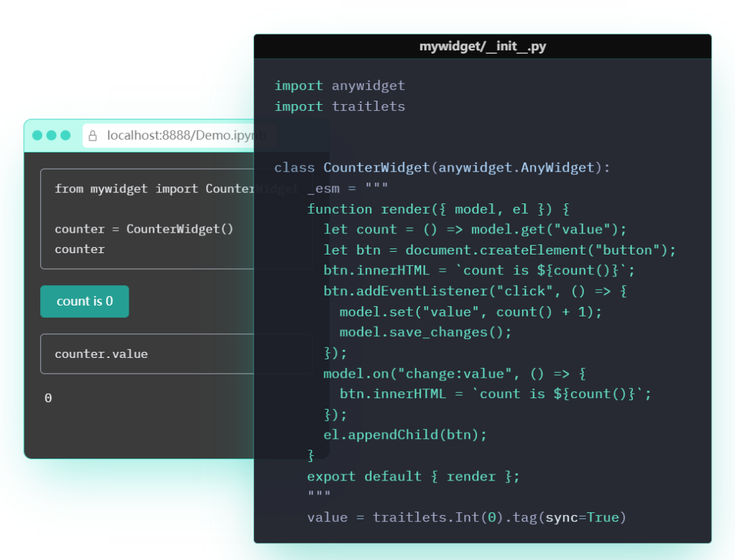
Task: Click the 'value = traitlets.Int(0)' line
Action: [x=467, y=518]
